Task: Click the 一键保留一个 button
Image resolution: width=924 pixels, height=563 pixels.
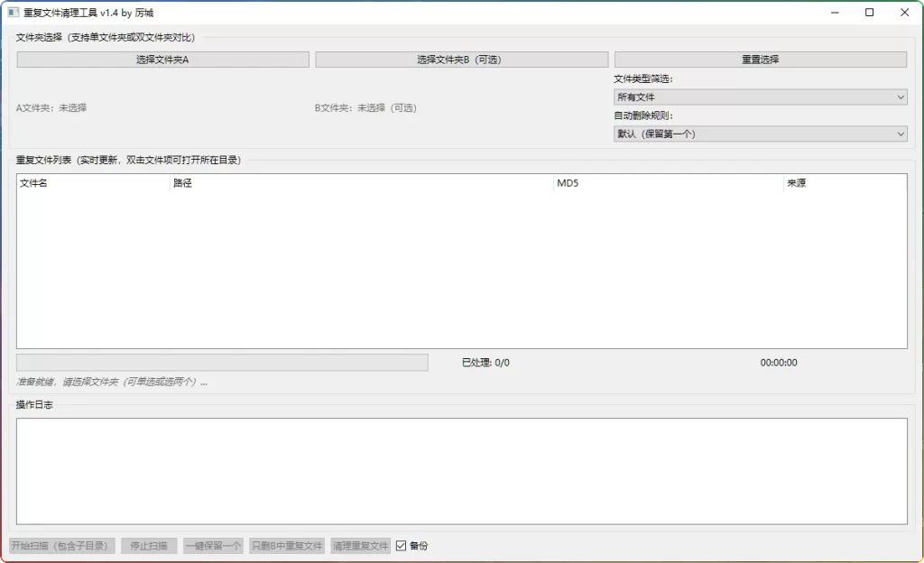Action: click(x=213, y=546)
